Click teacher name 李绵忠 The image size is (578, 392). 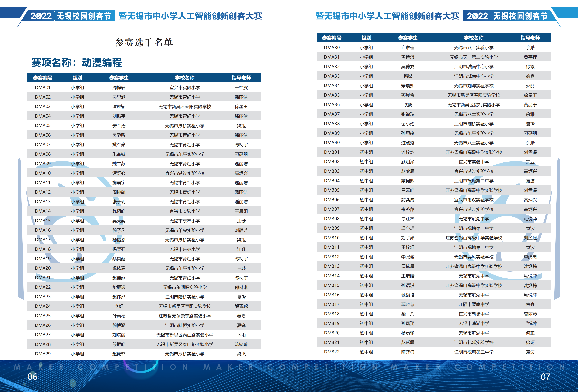(530, 257)
